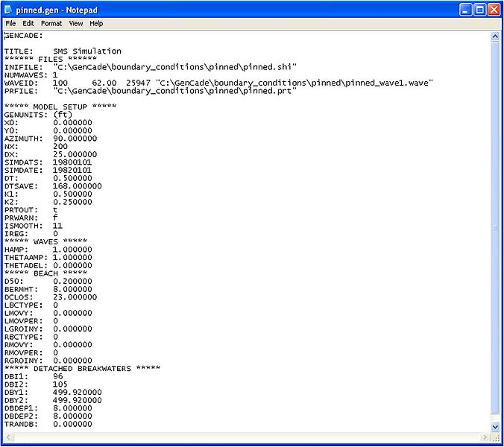The image size is (504, 447).
Task: Click the DETACHED BREAKWATERS section heading
Action: tap(82, 368)
